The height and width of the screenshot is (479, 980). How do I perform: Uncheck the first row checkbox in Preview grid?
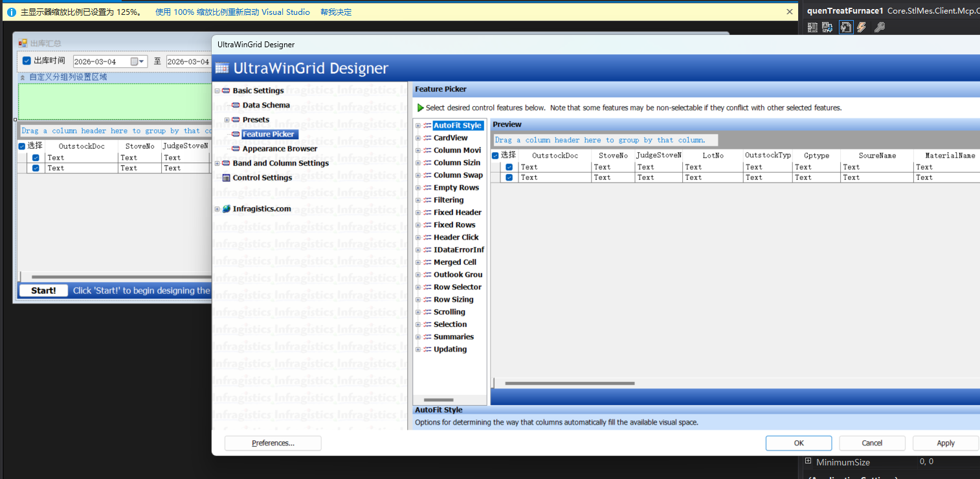[509, 167]
